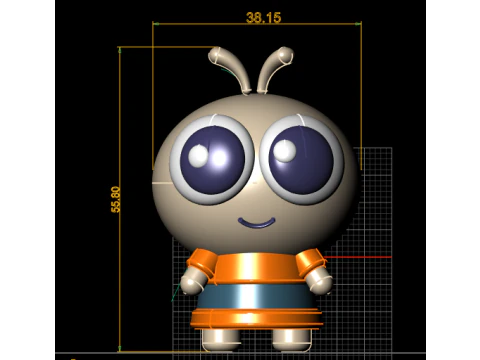Select the smiling mouth curve
480x360 pixels.
(257, 223)
